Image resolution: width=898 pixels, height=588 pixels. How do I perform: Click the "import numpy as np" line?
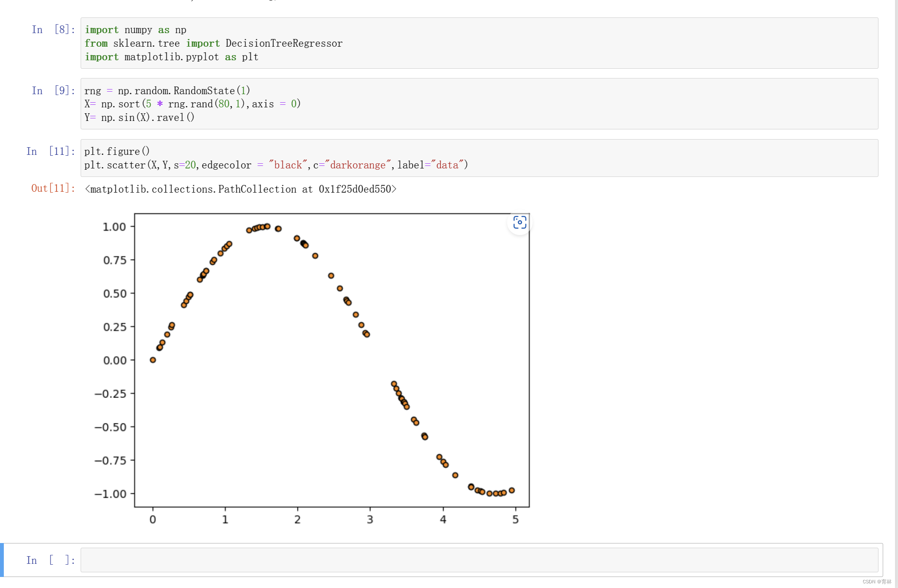(x=135, y=30)
